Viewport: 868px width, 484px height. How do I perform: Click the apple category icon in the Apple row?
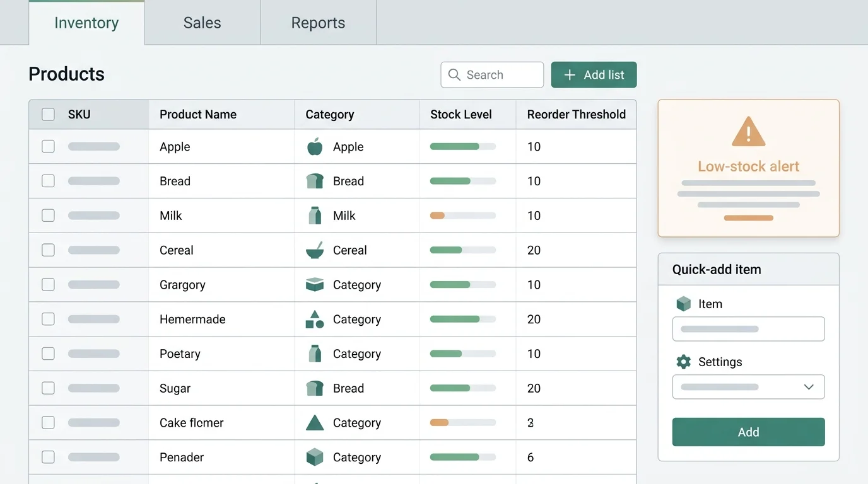tap(315, 147)
